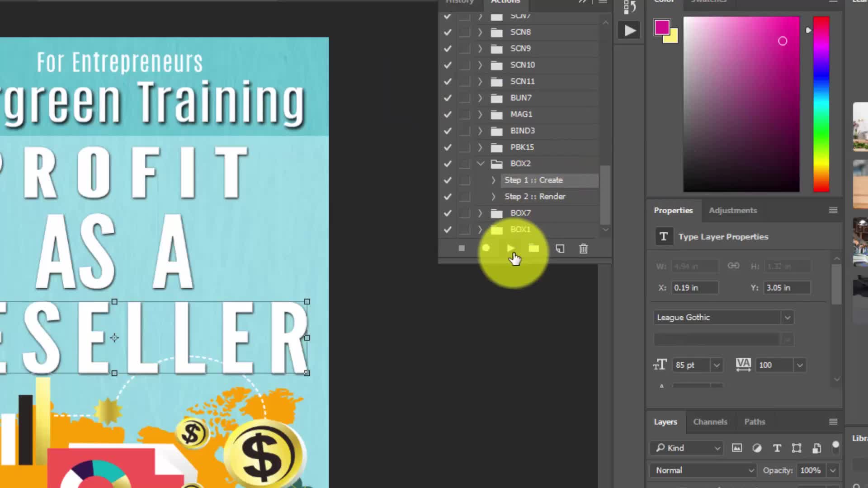Open the Properties panel menu
This screenshot has width=868, height=488.
[833, 211]
